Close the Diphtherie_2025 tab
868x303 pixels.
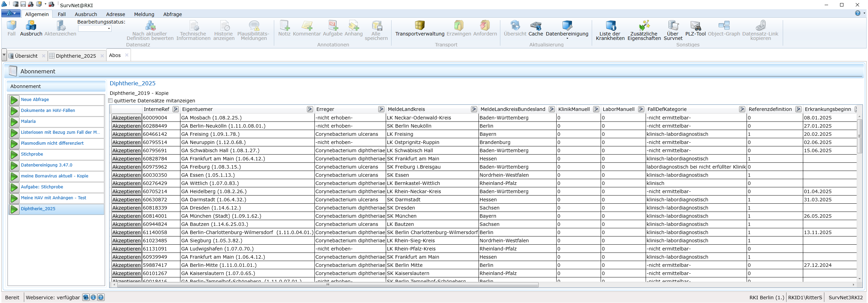pos(102,56)
